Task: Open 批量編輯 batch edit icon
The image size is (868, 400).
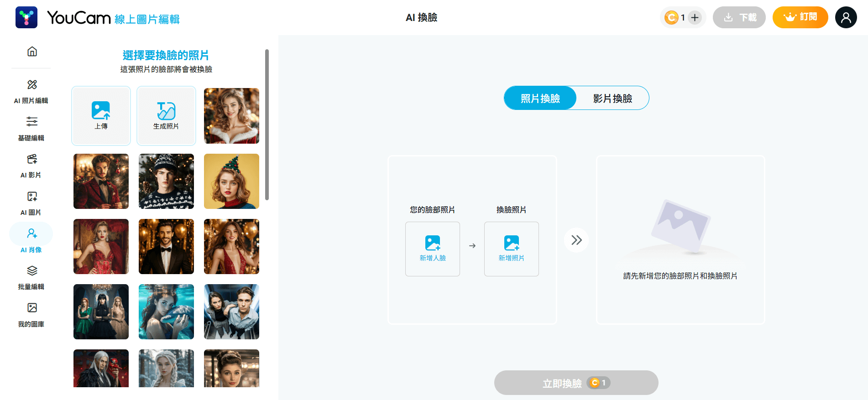Action: click(31, 271)
